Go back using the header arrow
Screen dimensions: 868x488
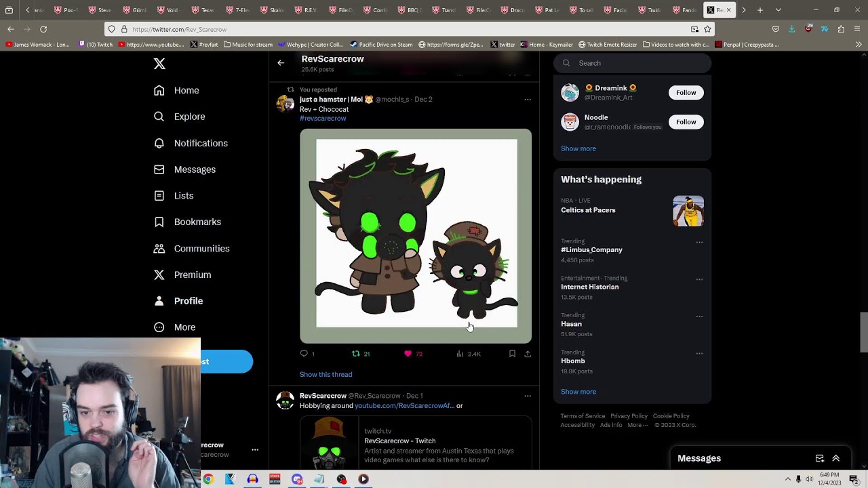click(x=281, y=63)
